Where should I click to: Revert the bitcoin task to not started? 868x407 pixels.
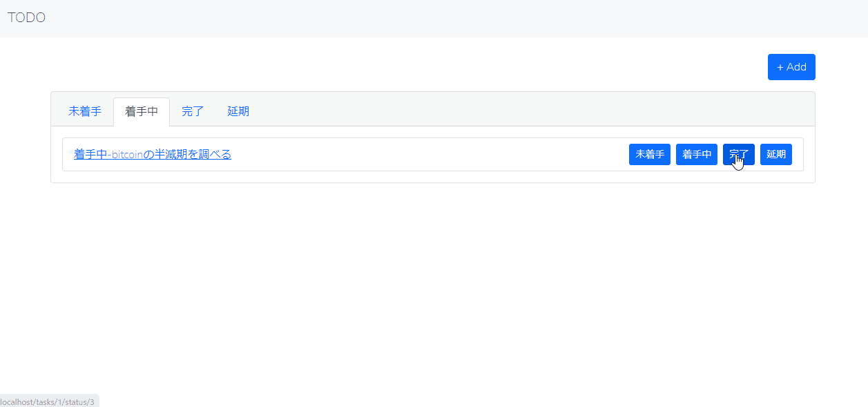[649, 154]
